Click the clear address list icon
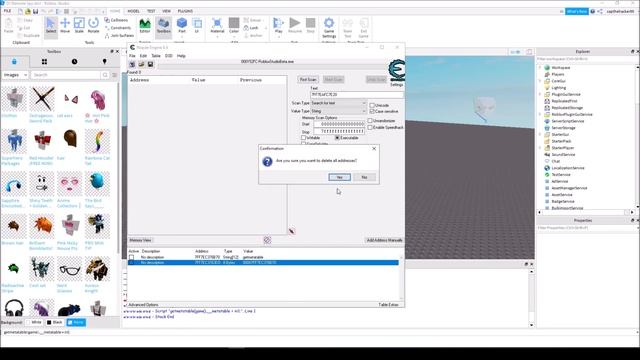 (x=267, y=240)
